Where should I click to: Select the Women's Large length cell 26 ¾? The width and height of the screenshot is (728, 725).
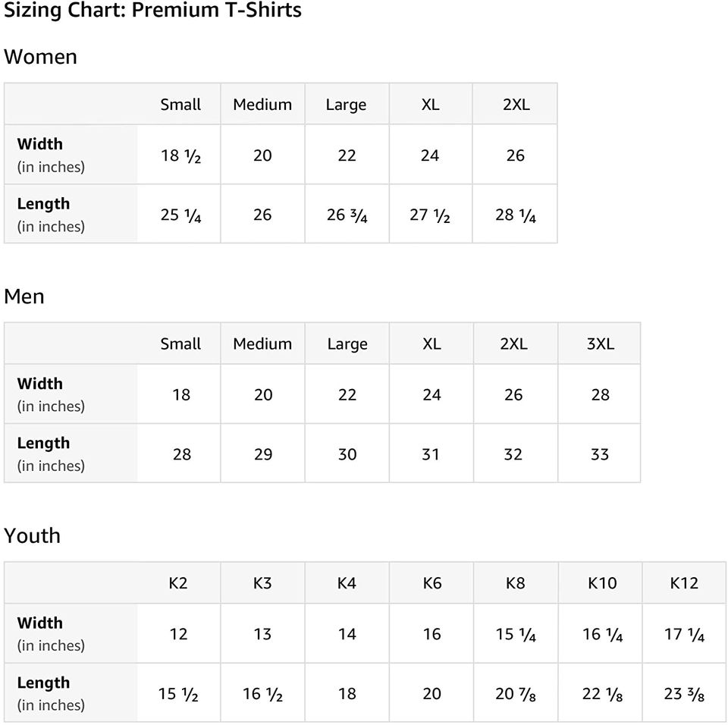point(347,215)
